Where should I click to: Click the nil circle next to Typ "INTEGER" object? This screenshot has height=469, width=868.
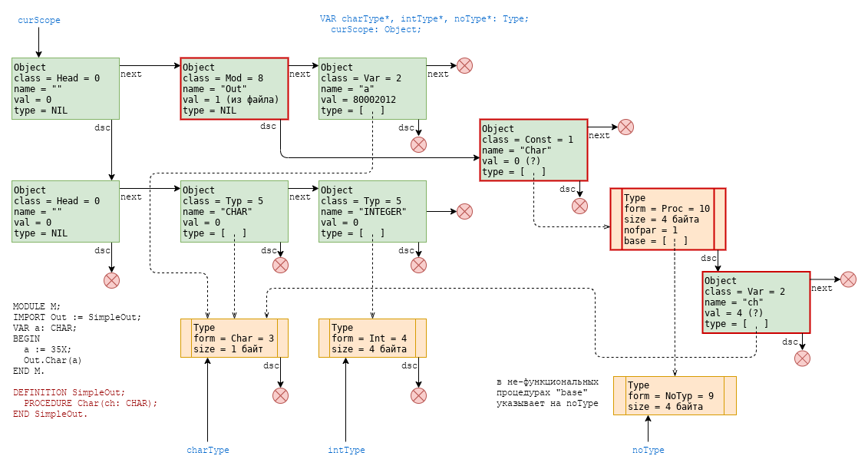click(464, 211)
